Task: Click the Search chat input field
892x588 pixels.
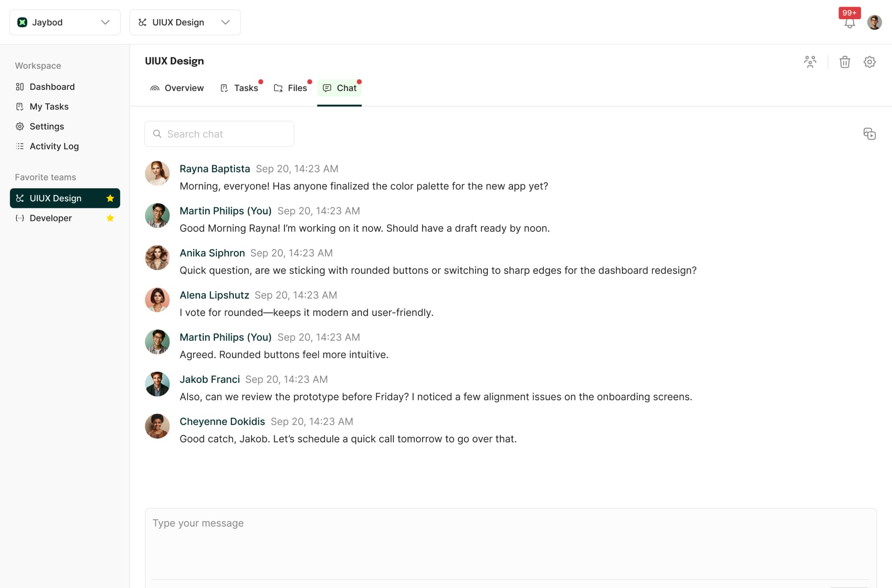Action: tap(219, 134)
